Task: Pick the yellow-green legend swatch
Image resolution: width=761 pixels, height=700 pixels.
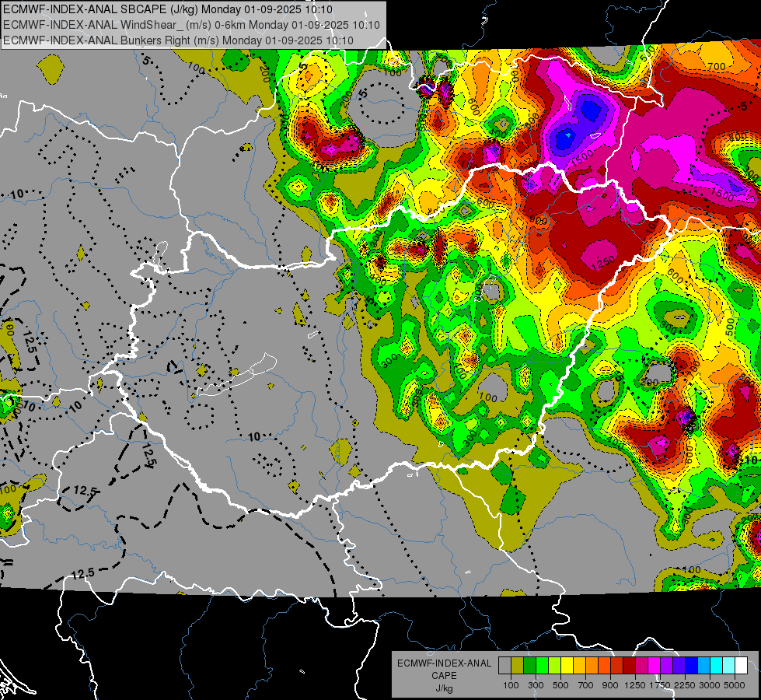Action: (x=554, y=666)
